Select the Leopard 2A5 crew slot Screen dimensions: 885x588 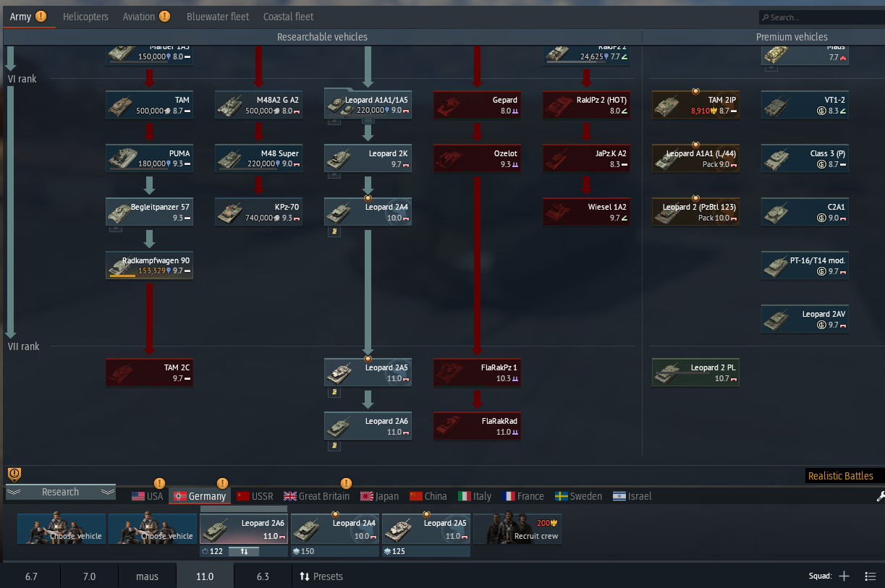pos(426,529)
